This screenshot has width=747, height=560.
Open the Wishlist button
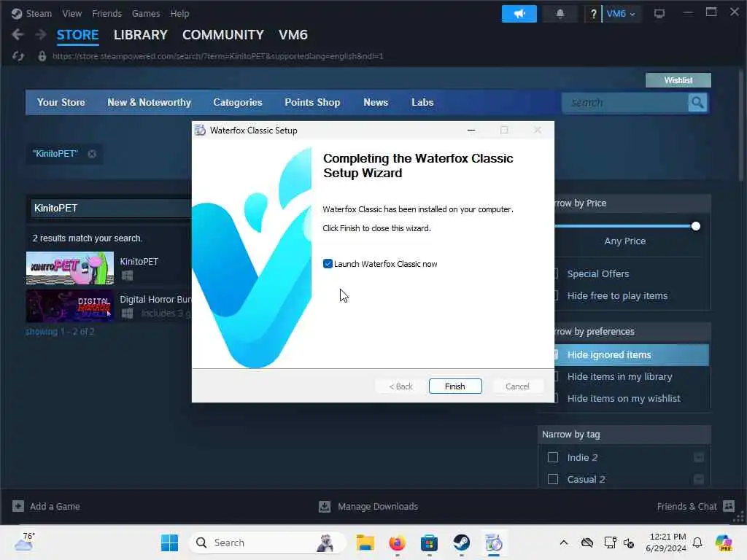click(678, 80)
